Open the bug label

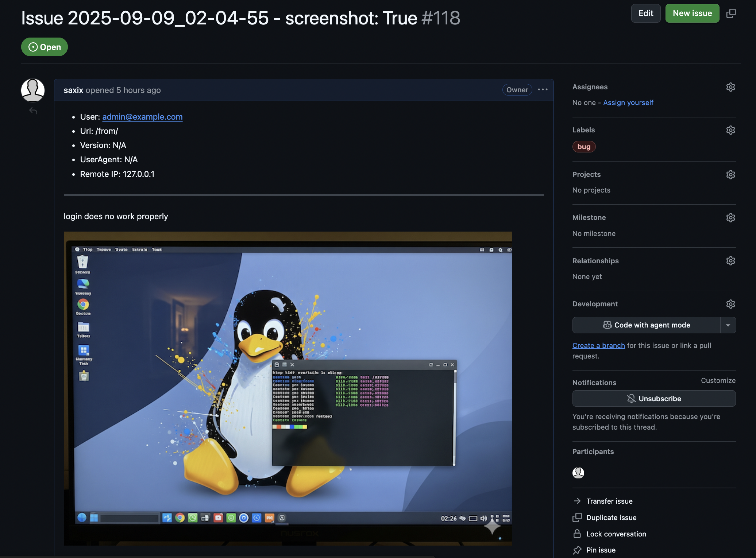click(584, 147)
